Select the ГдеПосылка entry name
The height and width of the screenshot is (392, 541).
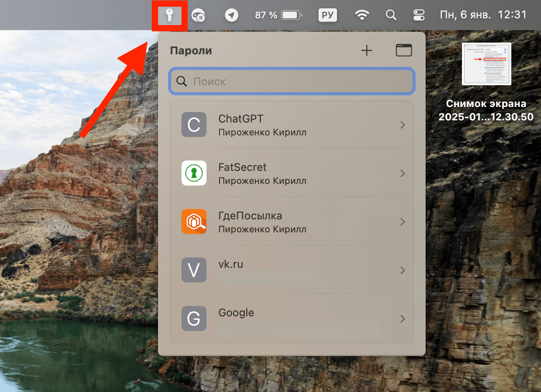(250, 216)
